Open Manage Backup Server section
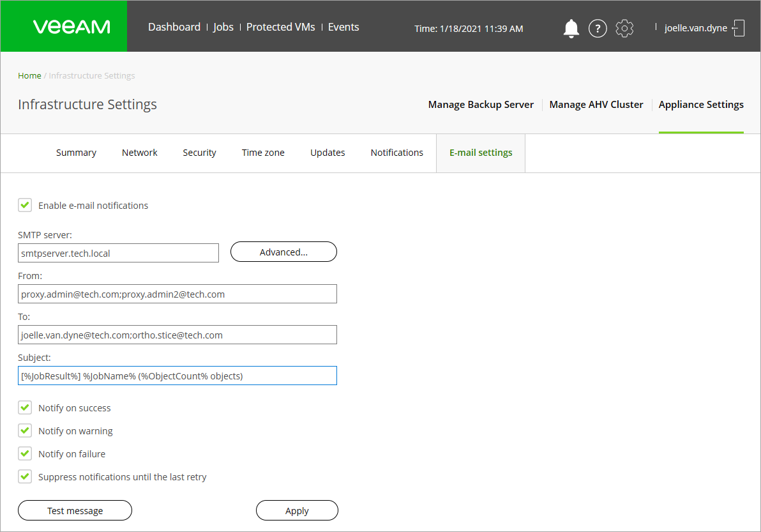 [x=481, y=105]
